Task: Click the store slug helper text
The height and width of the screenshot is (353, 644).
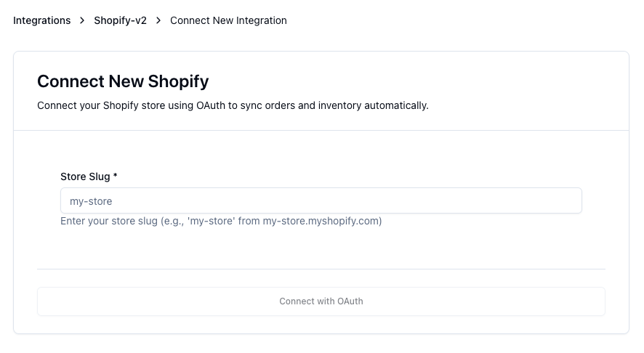Action: tap(221, 221)
